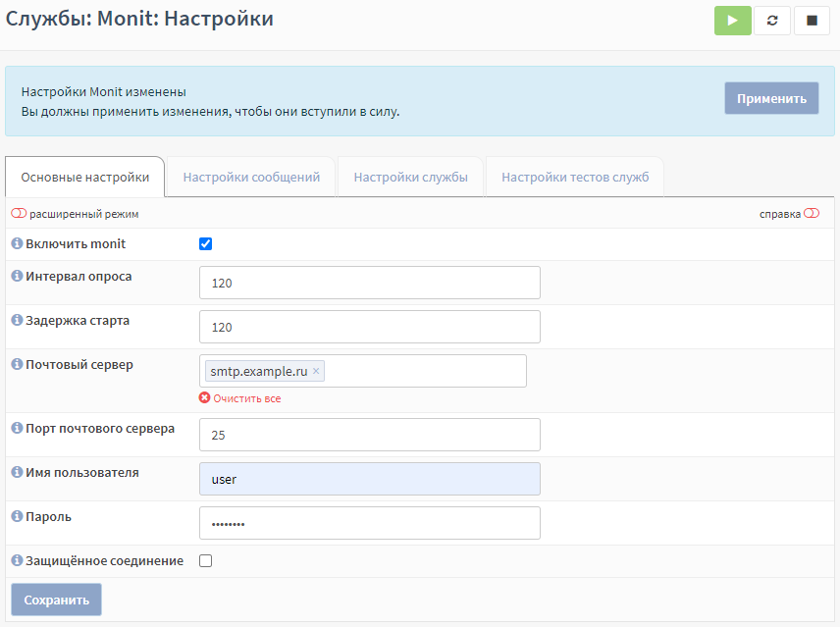
Task: Show help for Включить monit info icon
Action: pyautogui.click(x=17, y=243)
